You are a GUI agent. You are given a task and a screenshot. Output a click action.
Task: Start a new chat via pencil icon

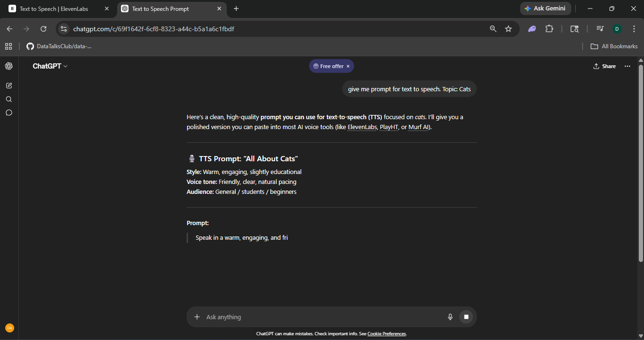[x=9, y=86]
